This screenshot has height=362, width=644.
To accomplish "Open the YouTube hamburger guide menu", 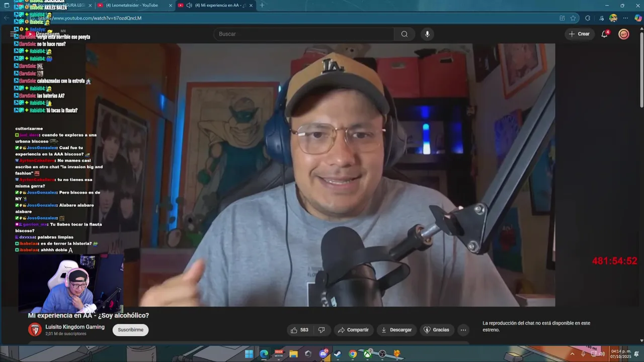I will (x=13, y=34).
